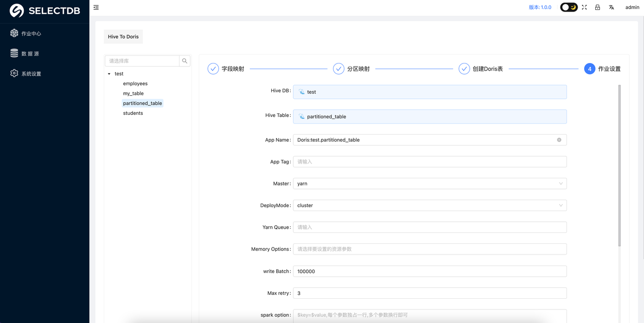Clear the App Name field with x icon
Image resolution: width=644 pixels, height=323 pixels.
pyautogui.click(x=559, y=140)
